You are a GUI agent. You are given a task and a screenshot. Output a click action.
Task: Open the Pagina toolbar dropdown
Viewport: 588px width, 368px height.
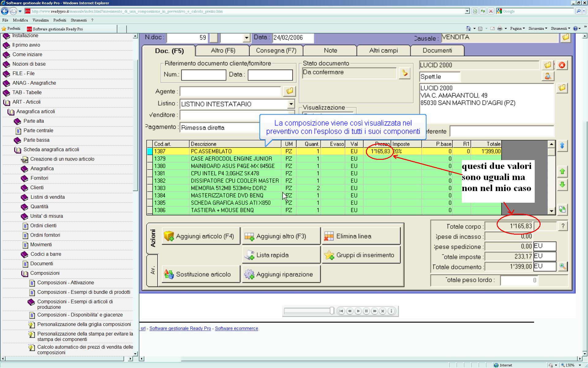click(x=518, y=29)
